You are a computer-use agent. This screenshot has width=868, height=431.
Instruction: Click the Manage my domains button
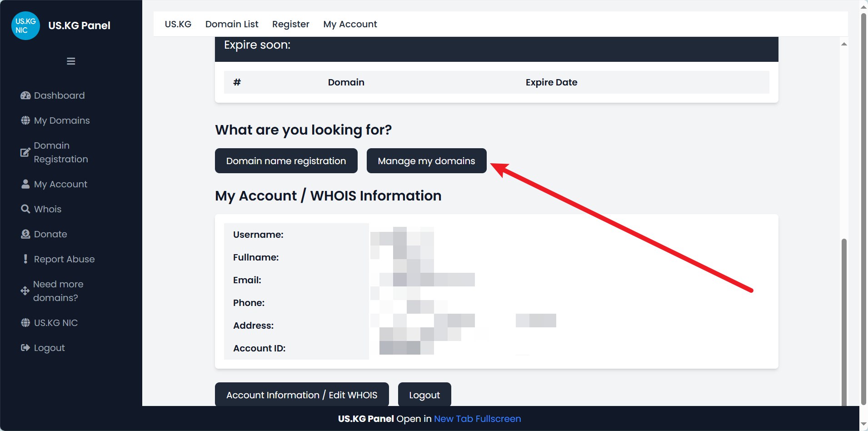point(427,160)
